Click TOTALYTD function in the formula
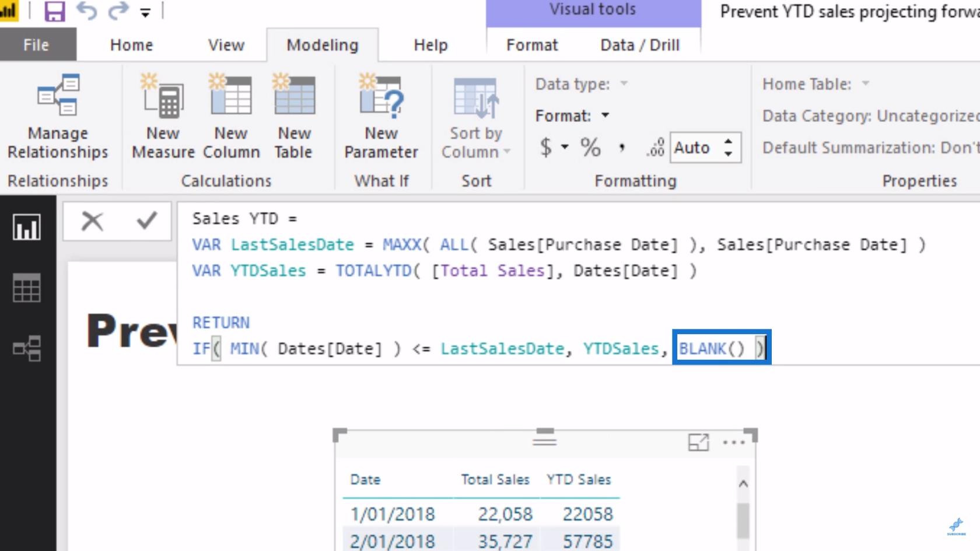This screenshot has width=980, height=551. click(373, 271)
